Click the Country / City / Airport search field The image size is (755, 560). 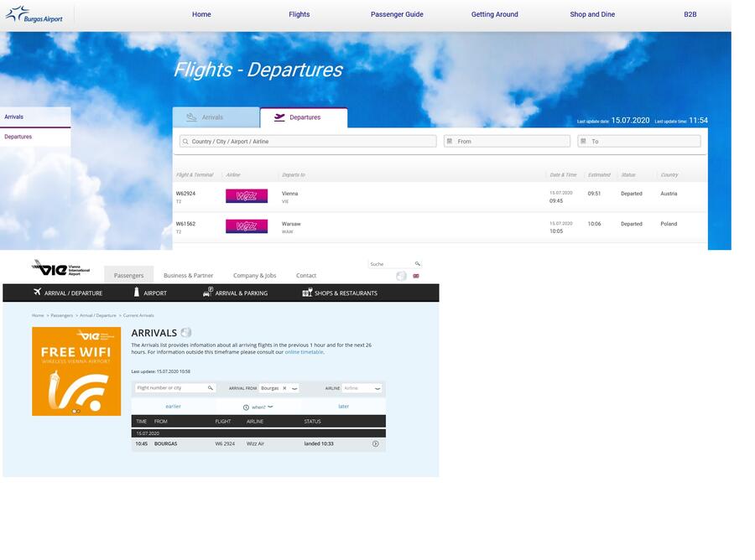[x=308, y=142]
